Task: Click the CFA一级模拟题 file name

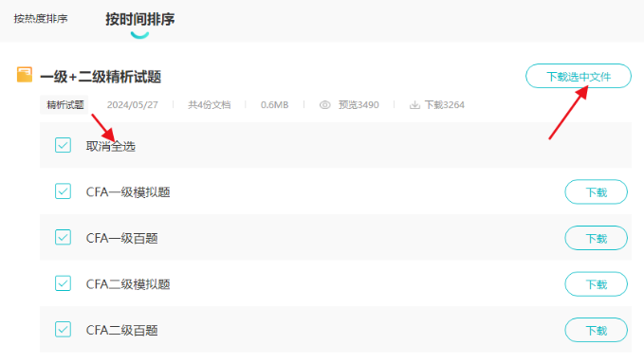Action: click(128, 192)
